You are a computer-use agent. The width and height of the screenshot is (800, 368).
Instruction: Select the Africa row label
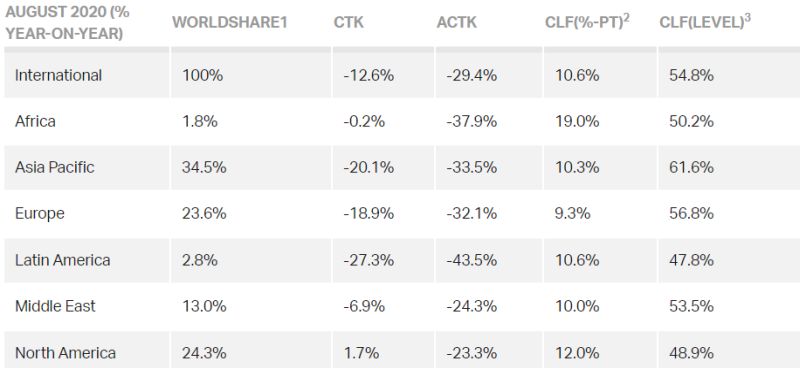(x=35, y=121)
